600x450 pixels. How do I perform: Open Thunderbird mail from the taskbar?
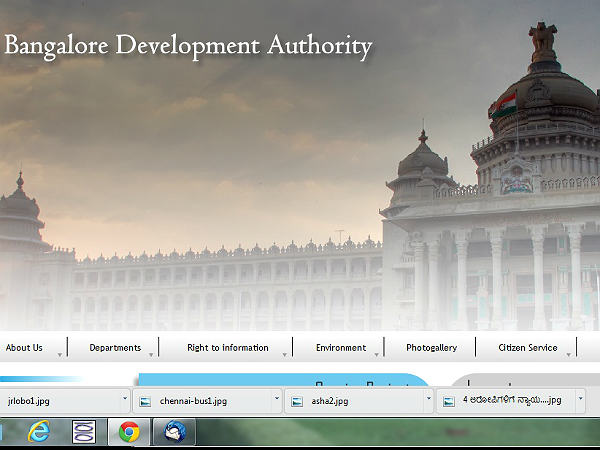pos(174,432)
